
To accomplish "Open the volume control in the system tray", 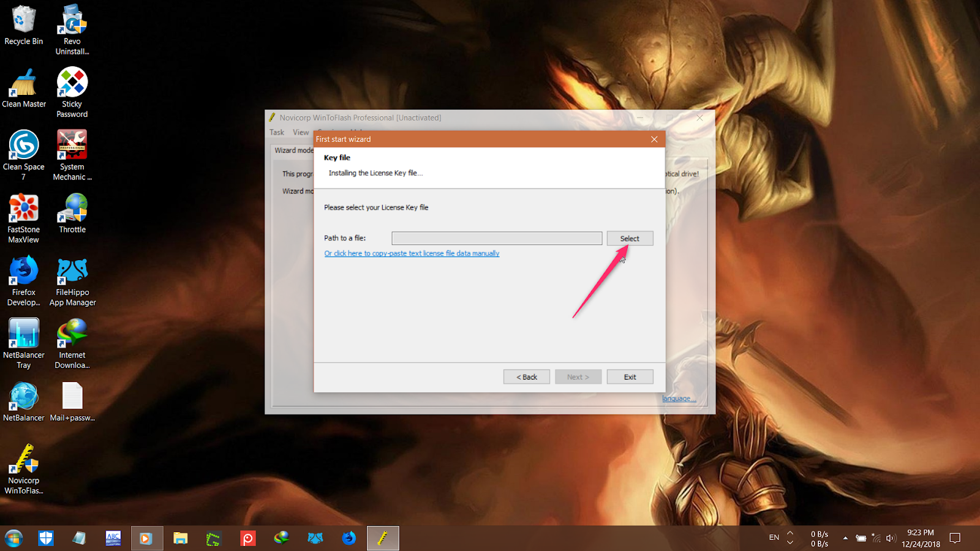I will coord(891,539).
